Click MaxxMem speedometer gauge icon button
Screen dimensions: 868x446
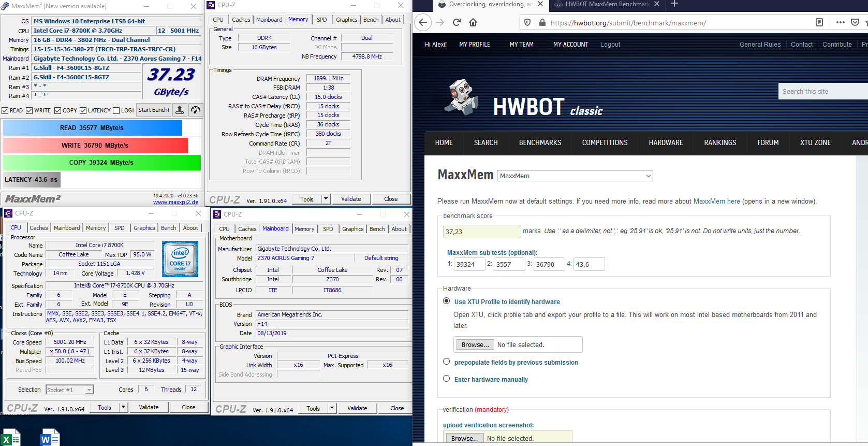coord(196,110)
